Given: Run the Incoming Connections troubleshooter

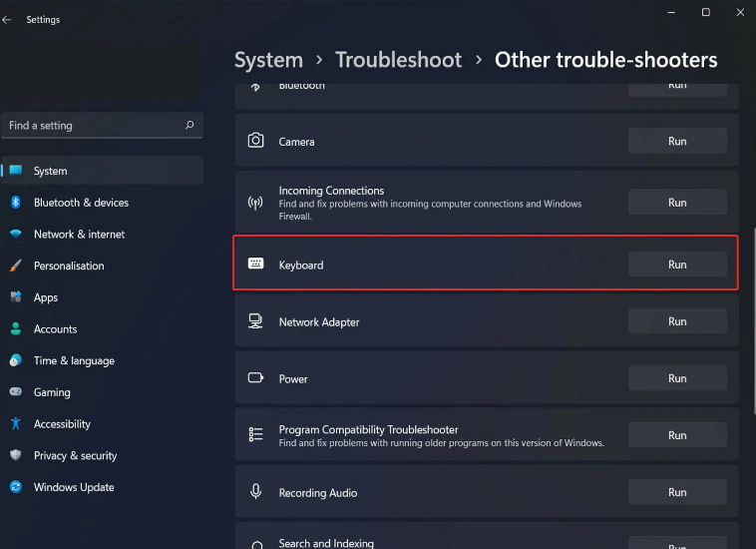Looking at the screenshot, I should coord(677,203).
